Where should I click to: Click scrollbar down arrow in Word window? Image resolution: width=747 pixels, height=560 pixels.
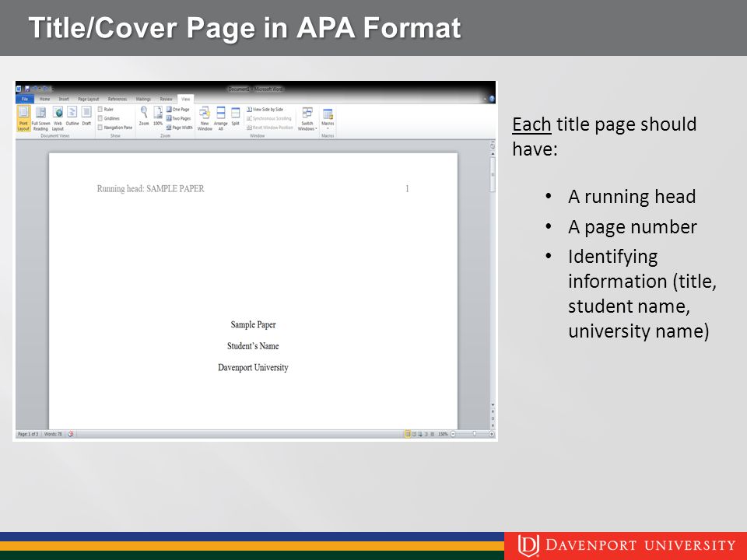(x=493, y=404)
